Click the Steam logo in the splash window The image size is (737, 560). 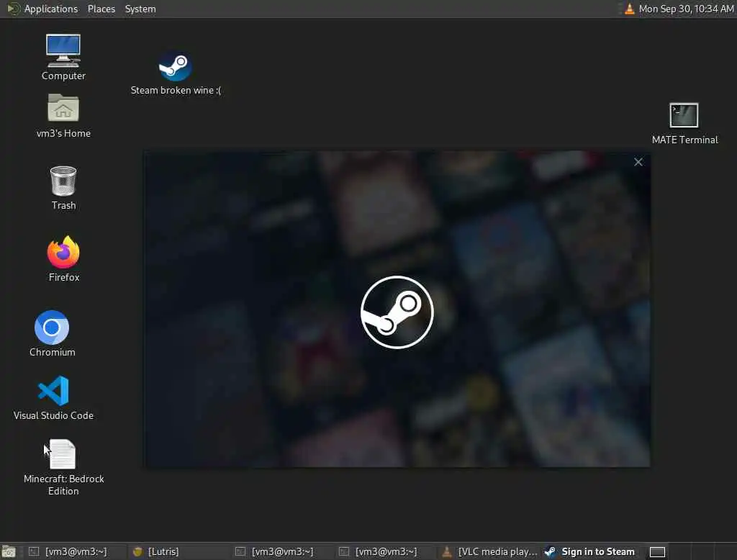[x=397, y=312]
